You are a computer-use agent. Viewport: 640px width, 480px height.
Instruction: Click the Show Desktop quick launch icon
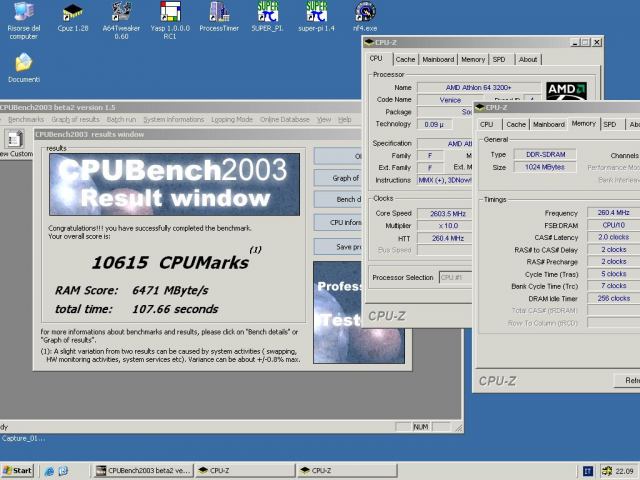[63, 471]
